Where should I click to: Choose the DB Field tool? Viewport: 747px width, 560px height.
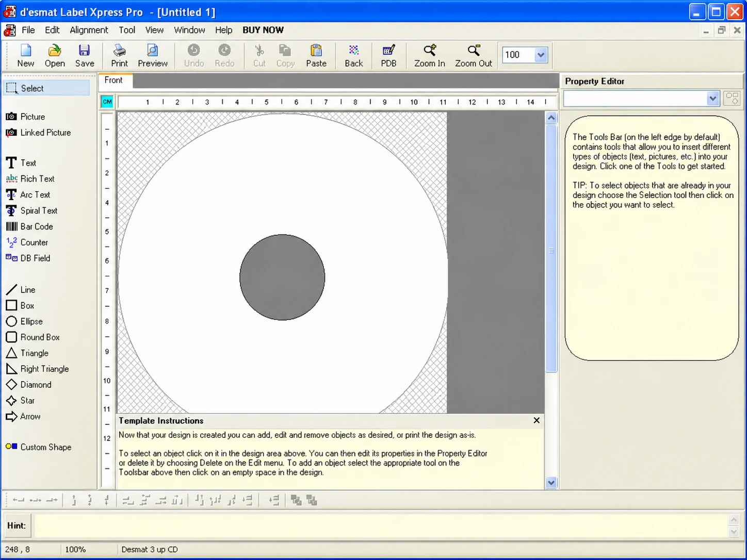coord(28,258)
